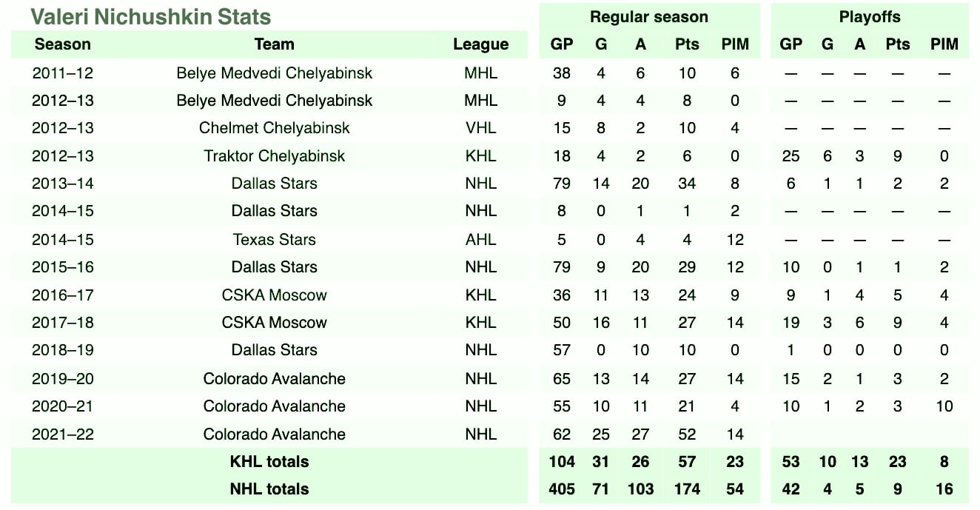Select the AHL league cell
The height and width of the screenshot is (510, 980).
pyautogui.click(x=480, y=239)
